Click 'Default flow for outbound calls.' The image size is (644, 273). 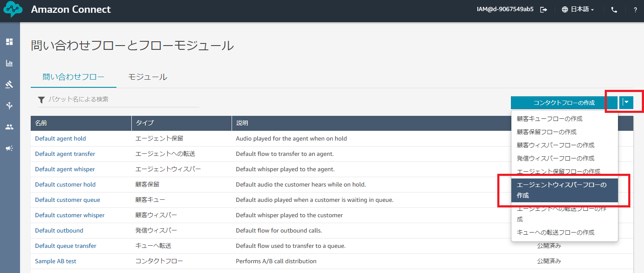[x=279, y=230]
